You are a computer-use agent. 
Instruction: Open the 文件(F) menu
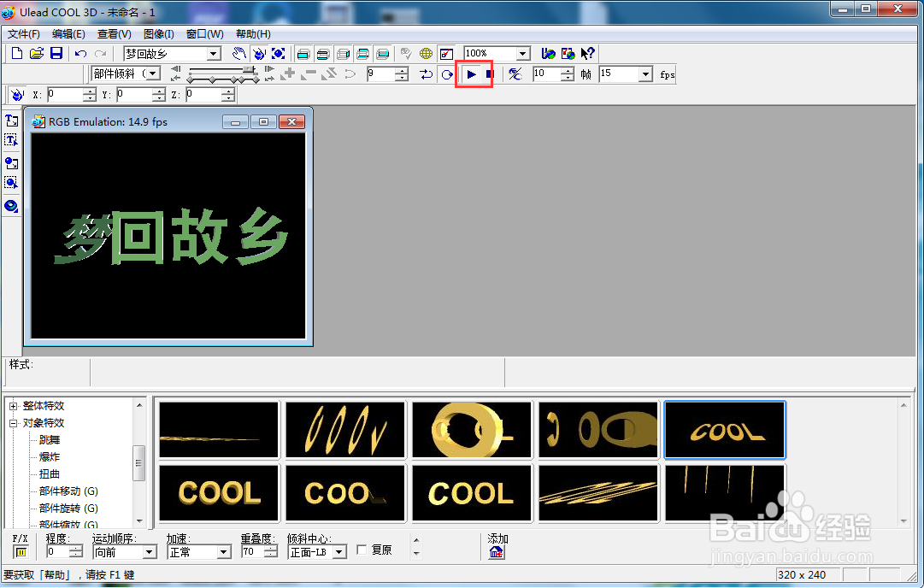(x=24, y=34)
